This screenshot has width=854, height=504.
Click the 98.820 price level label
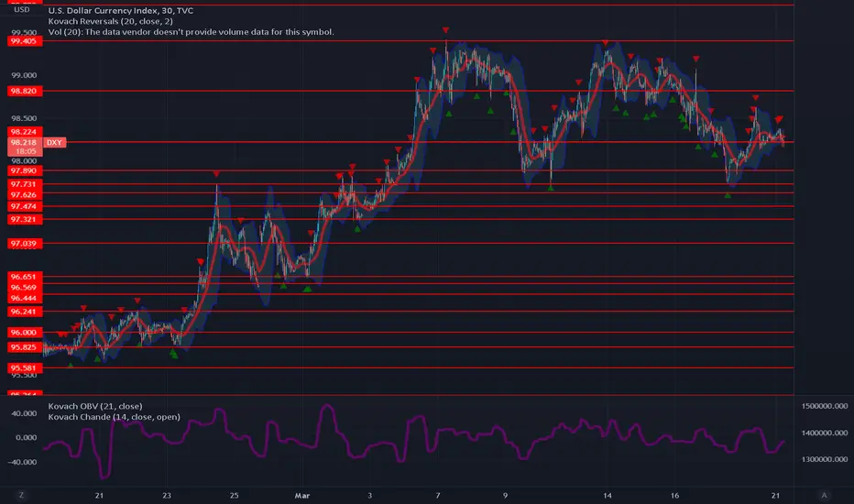(x=24, y=91)
